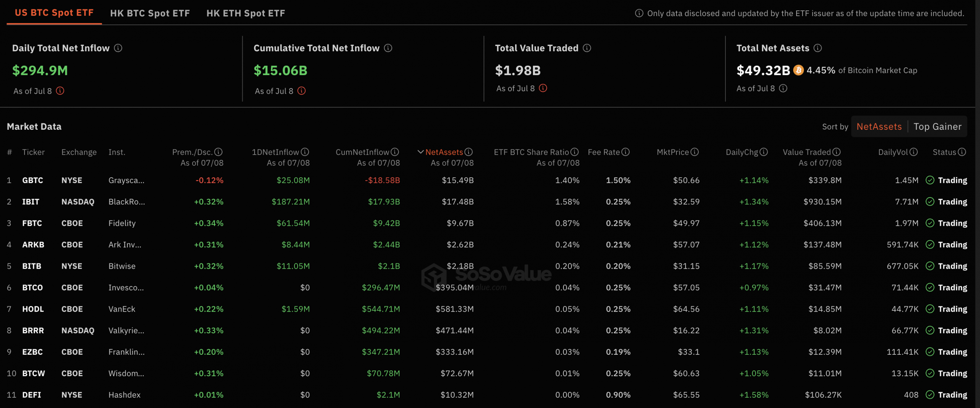Image resolution: width=980 pixels, height=408 pixels.
Task: Click red info icon after Cumulative Inflow date
Action: point(302,91)
